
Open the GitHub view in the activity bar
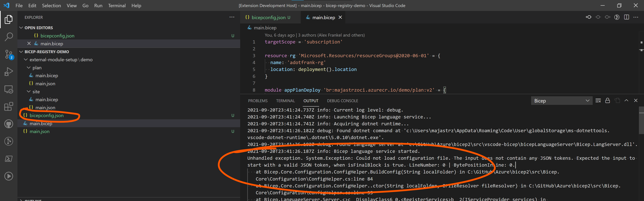click(x=9, y=124)
